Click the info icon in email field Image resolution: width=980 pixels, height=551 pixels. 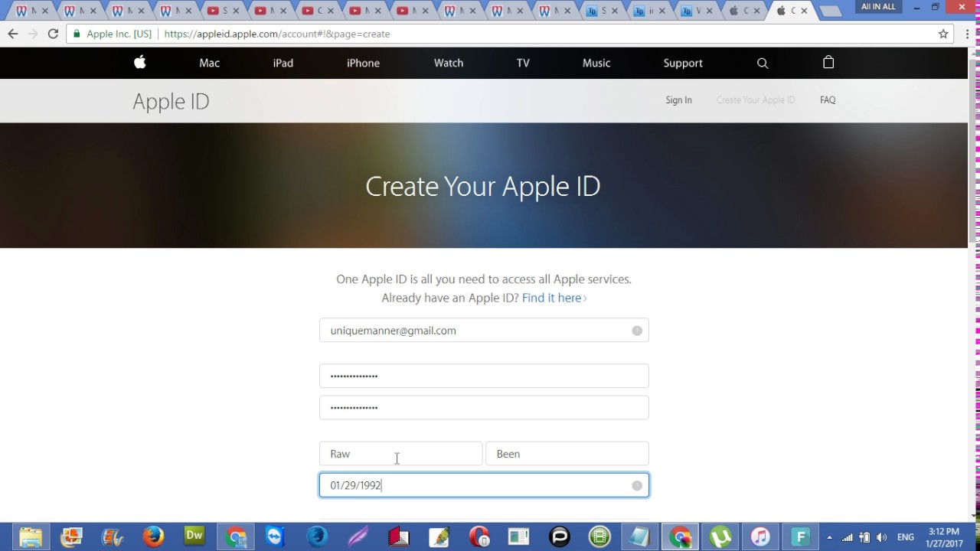click(x=637, y=331)
